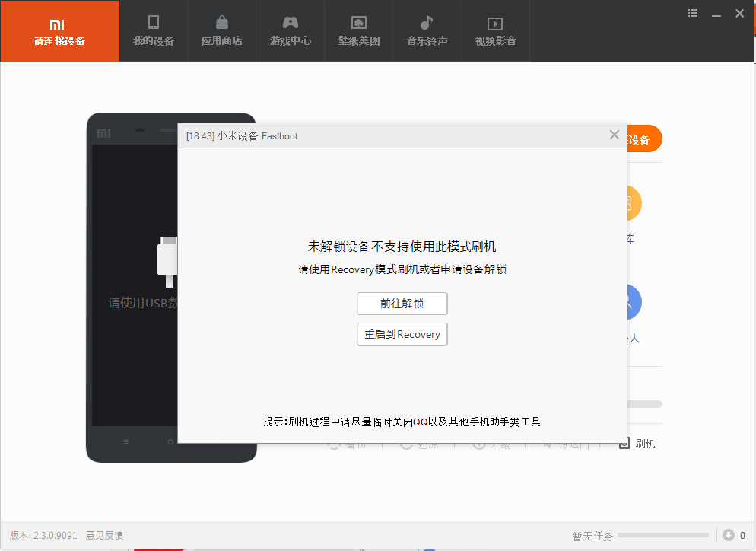Open the 意见反馈 feedback link
This screenshot has width=756, height=551.
104,535
